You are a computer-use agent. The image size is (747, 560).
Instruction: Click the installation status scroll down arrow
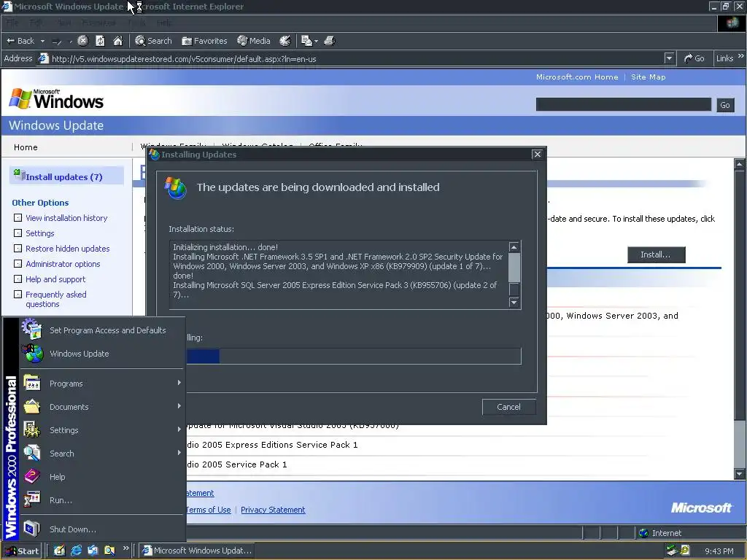point(514,302)
